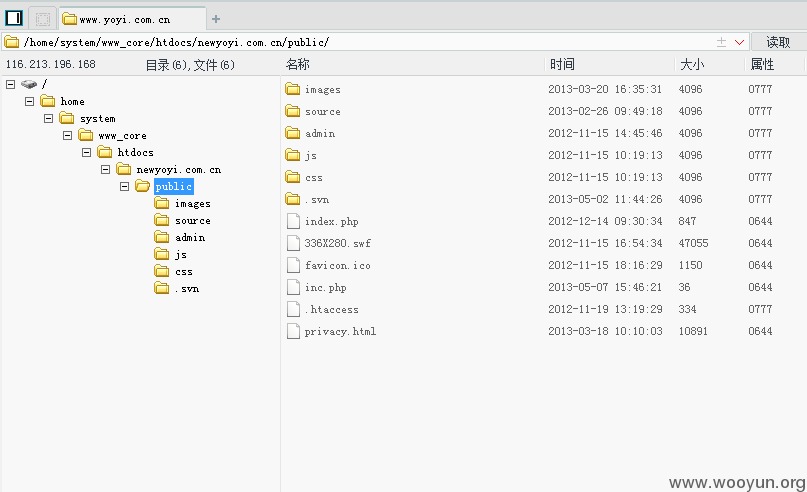The height and width of the screenshot is (492, 807).
Task: Collapse the root / tree node
Action: click(x=10, y=84)
